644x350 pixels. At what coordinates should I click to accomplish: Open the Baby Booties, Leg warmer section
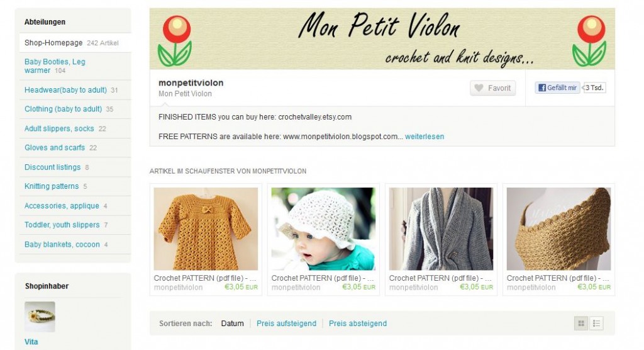coord(55,66)
